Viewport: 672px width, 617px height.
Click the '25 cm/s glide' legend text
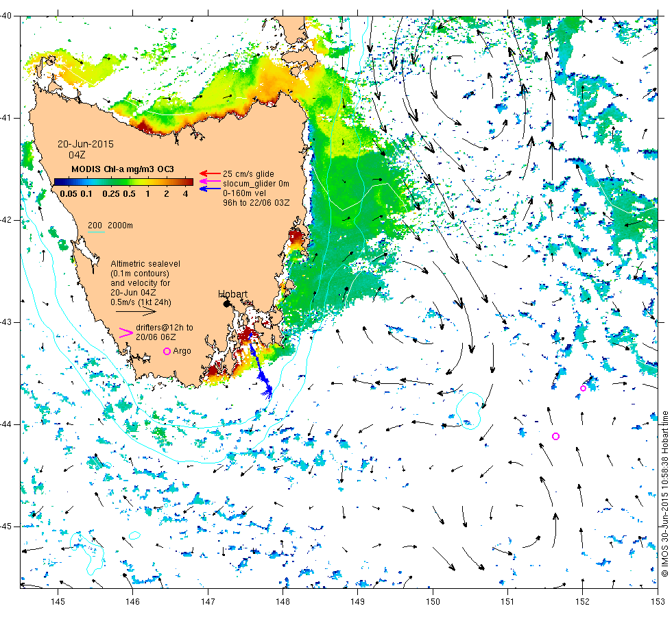248,174
